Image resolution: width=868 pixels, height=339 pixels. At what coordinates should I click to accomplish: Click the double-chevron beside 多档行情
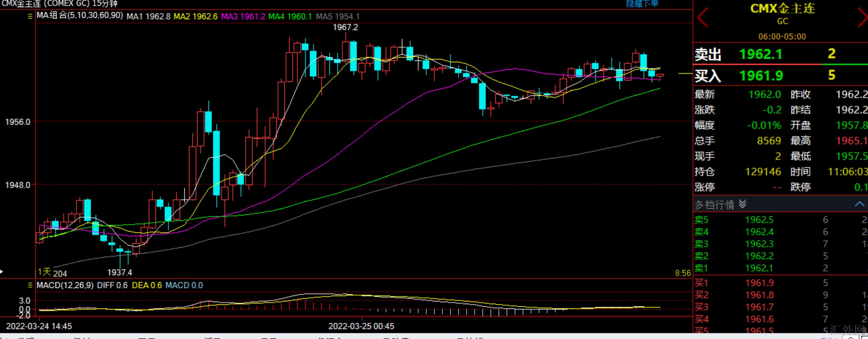point(742,204)
